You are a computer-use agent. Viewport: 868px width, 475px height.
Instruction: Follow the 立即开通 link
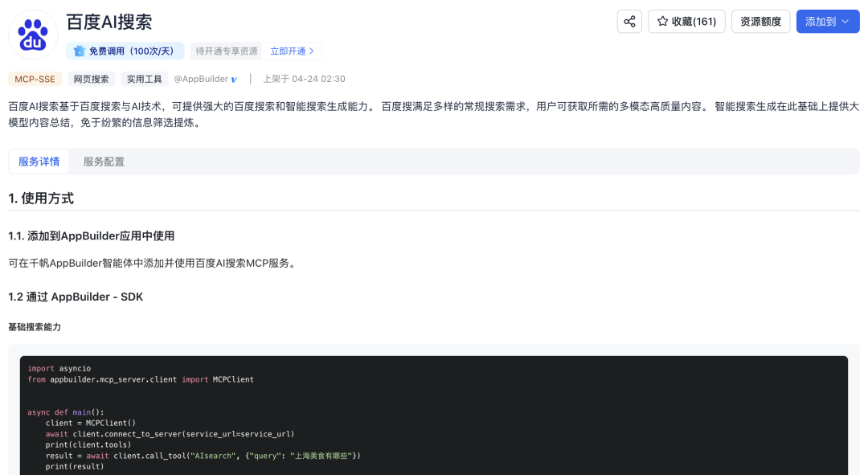288,51
